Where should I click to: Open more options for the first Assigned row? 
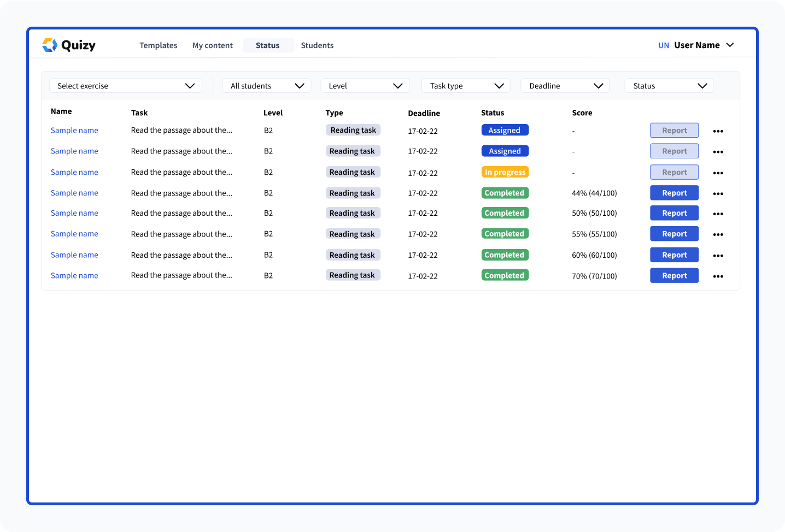click(x=718, y=131)
